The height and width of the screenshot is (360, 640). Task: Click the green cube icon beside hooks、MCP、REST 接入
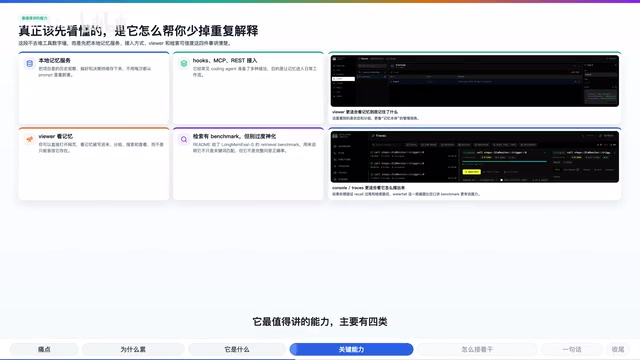click(184, 64)
